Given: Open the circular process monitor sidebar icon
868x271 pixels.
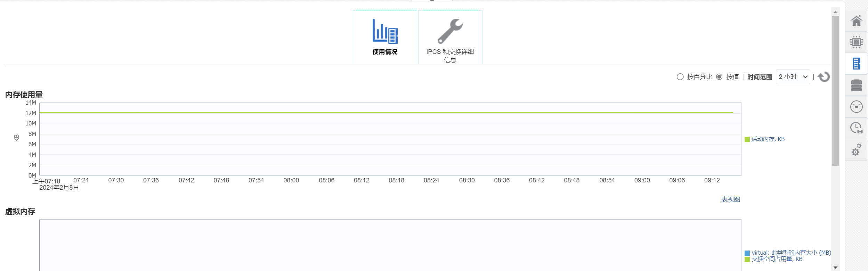Looking at the screenshot, I should coord(856,107).
